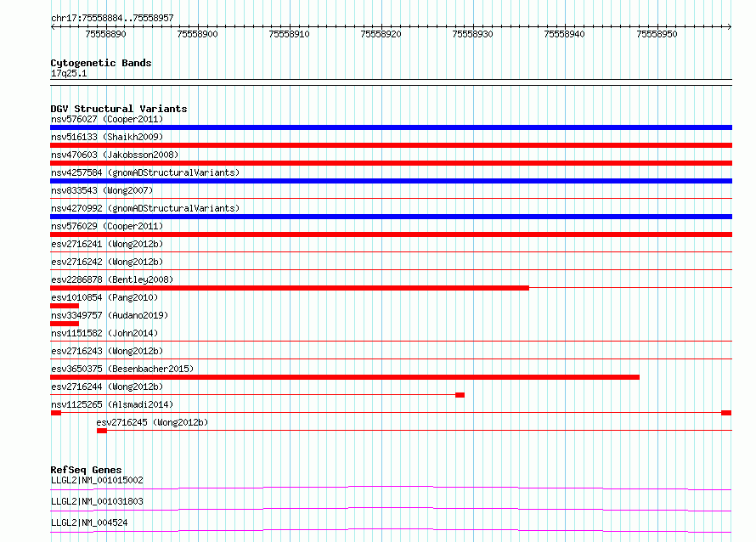The height and width of the screenshot is (542, 756).
Task: Click the small red block of esv2716245
Action: [x=102, y=431]
